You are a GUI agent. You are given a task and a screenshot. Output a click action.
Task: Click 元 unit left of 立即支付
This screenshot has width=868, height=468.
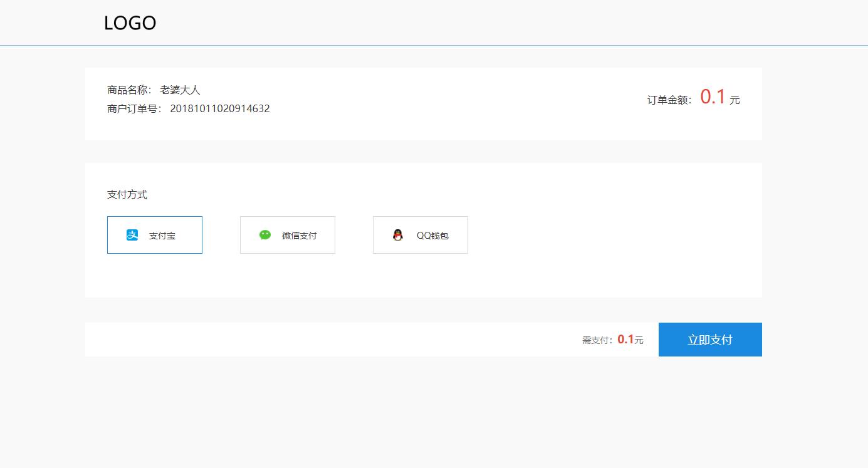pos(639,341)
